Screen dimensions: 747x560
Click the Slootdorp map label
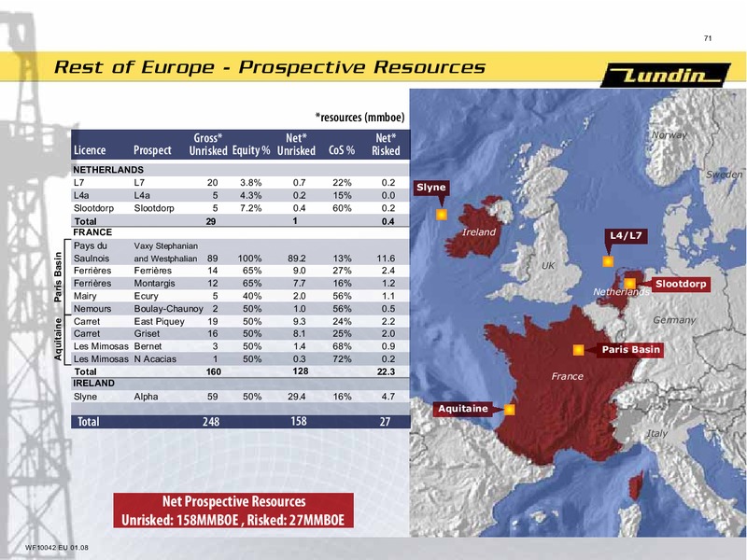pyautogui.click(x=681, y=285)
